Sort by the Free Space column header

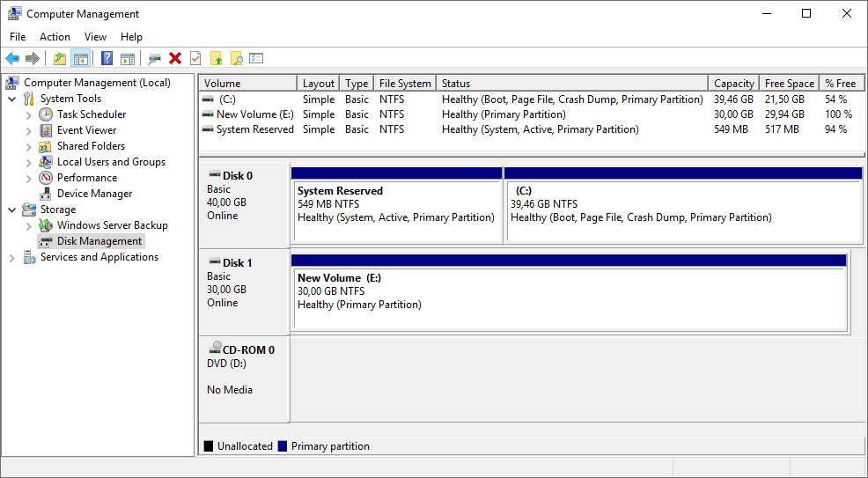click(790, 83)
